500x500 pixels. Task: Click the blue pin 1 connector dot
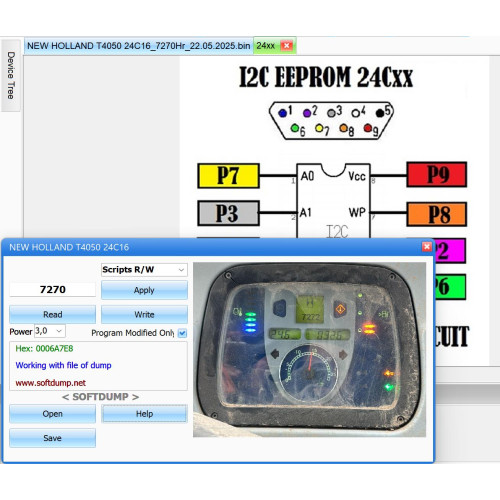coord(283,113)
